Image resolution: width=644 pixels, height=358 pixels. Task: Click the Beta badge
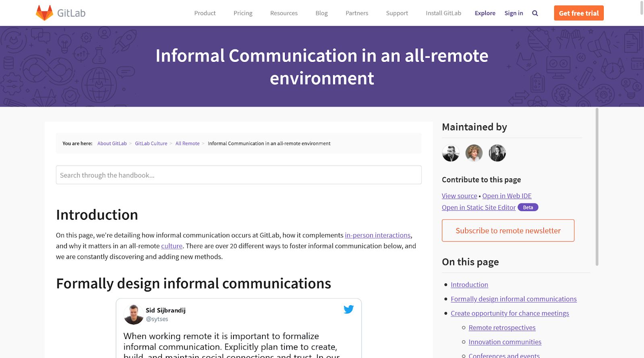(528, 207)
